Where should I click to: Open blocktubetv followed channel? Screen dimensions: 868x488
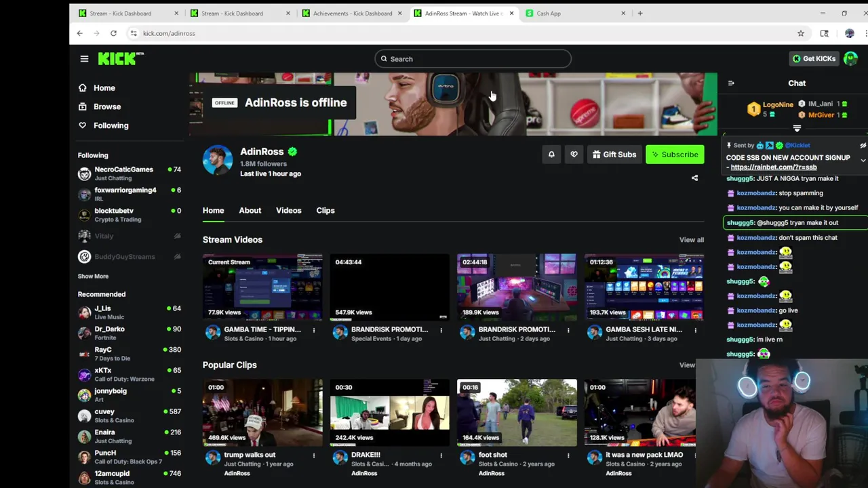(x=129, y=215)
